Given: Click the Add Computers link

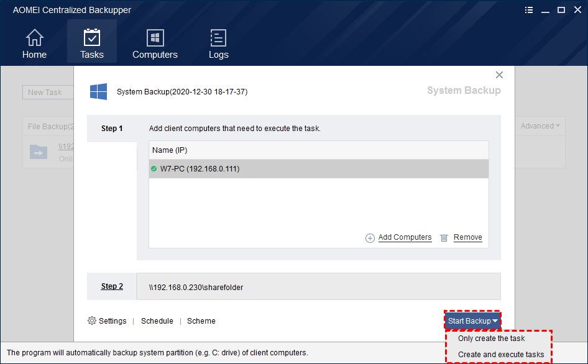Looking at the screenshot, I should click(x=405, y=237).
